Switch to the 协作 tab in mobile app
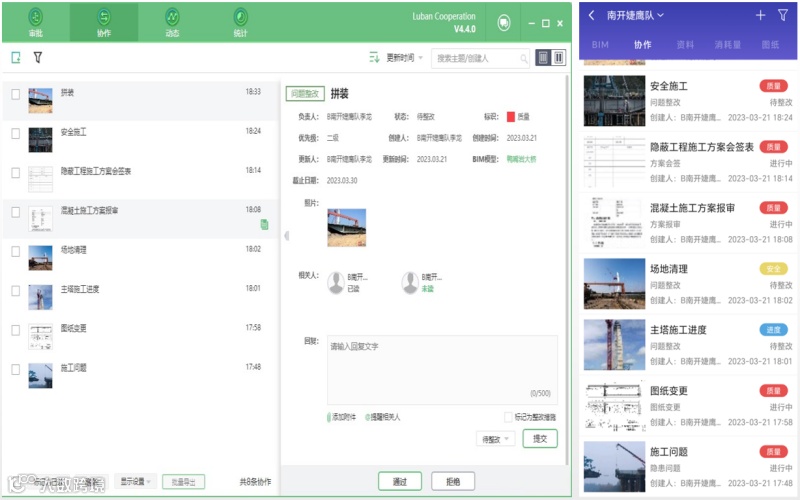The image size is (800, 500). click(642, 45)
